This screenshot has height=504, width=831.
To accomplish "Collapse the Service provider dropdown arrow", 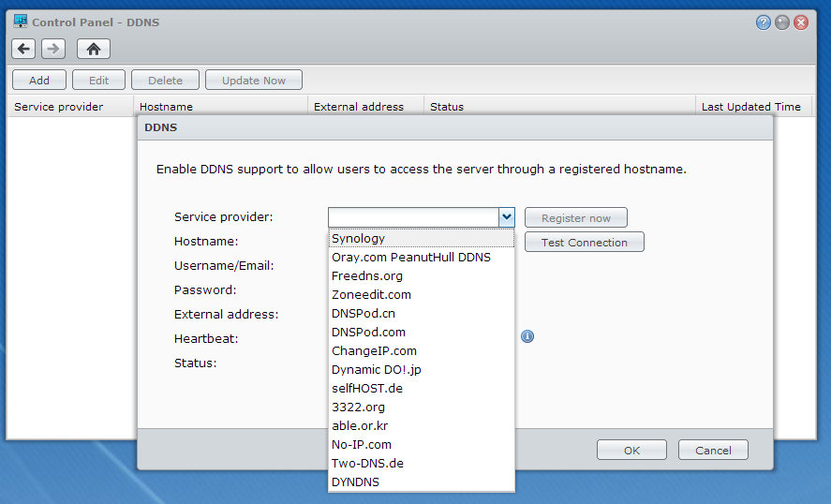I will (507, 216).
